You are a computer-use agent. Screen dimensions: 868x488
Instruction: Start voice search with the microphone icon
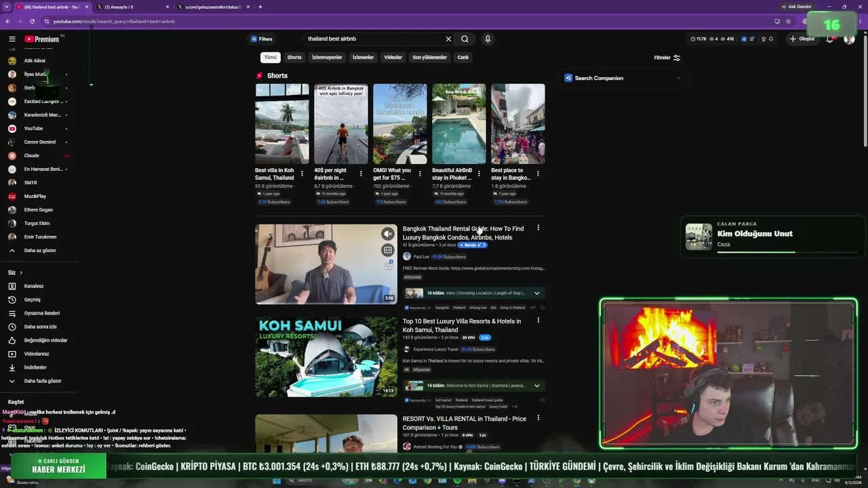[488, 39]
